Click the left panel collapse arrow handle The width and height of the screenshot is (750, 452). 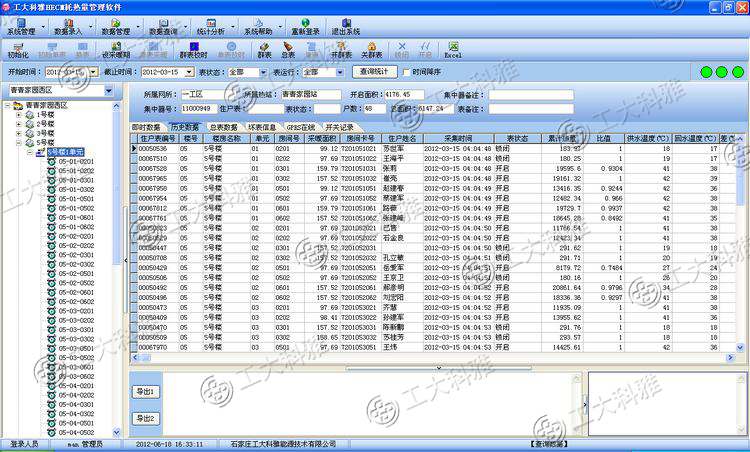point(126,260)
